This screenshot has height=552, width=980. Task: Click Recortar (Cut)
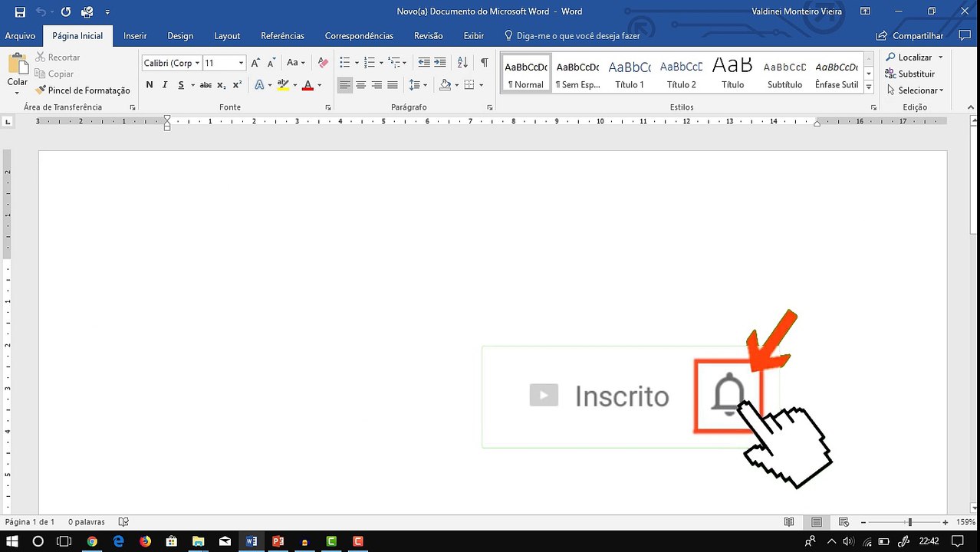58,58
